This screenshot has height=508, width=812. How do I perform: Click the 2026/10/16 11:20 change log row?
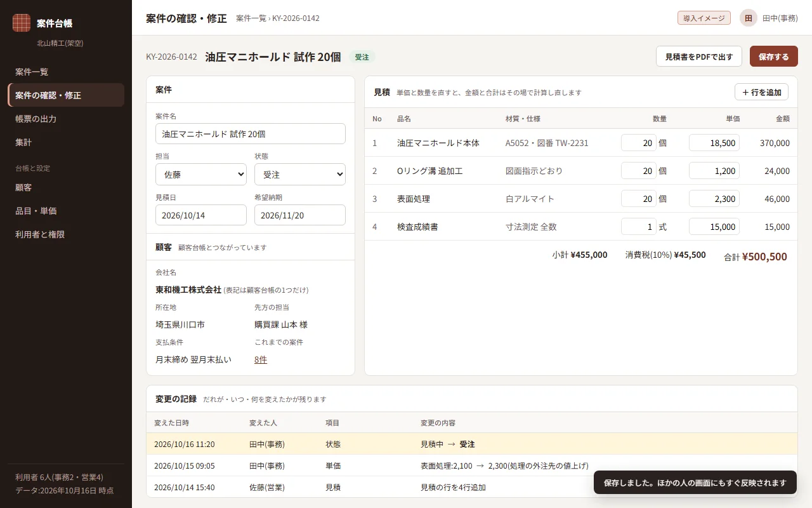pyautogui.click(x=472, y=444)
